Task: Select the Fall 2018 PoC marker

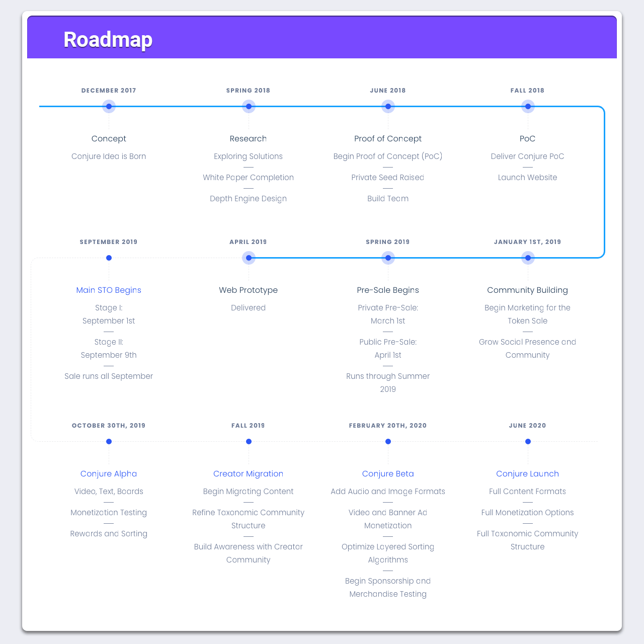Action: tap(528, 106)
